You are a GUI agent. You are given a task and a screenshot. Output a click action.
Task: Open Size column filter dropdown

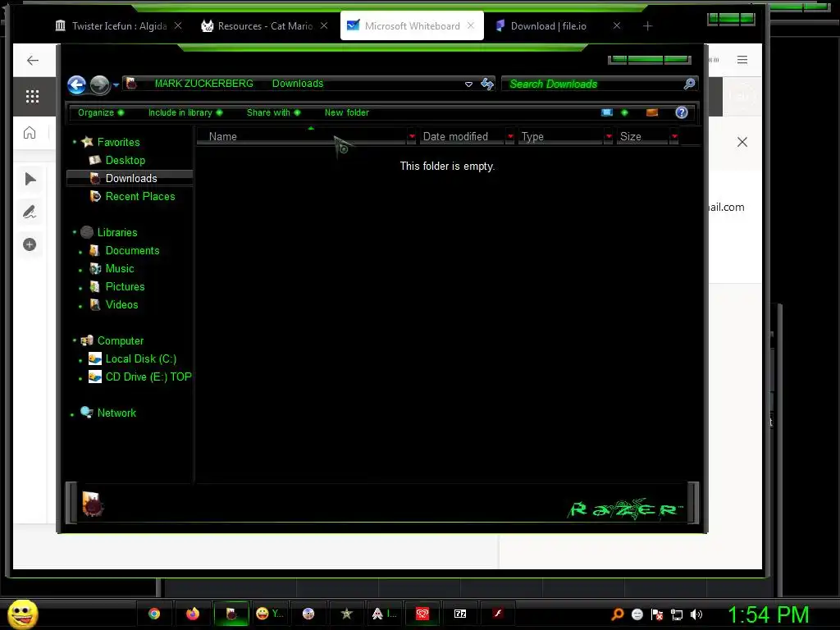click(674, 137)
